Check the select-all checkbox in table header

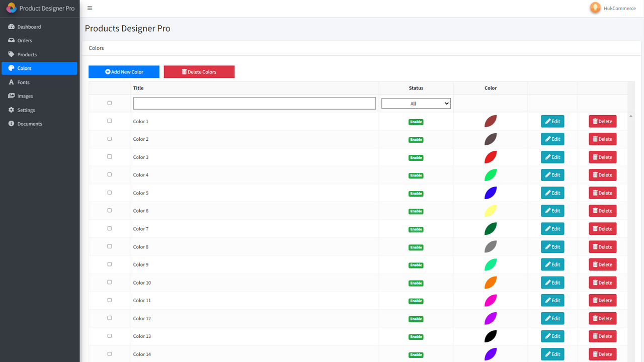pos(109,103)
